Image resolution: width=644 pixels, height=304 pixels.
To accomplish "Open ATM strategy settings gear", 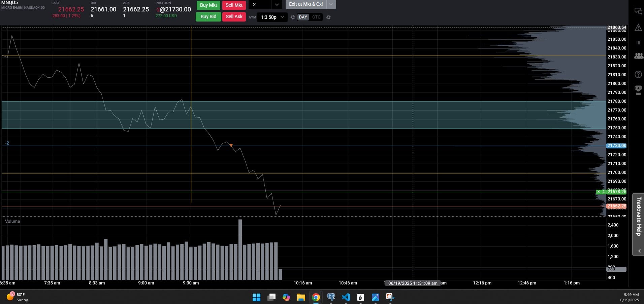I will [x=293, y=17].
